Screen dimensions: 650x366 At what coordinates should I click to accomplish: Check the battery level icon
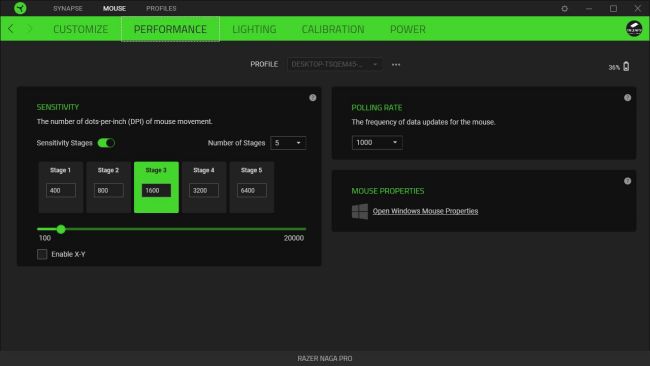[626, 66]
